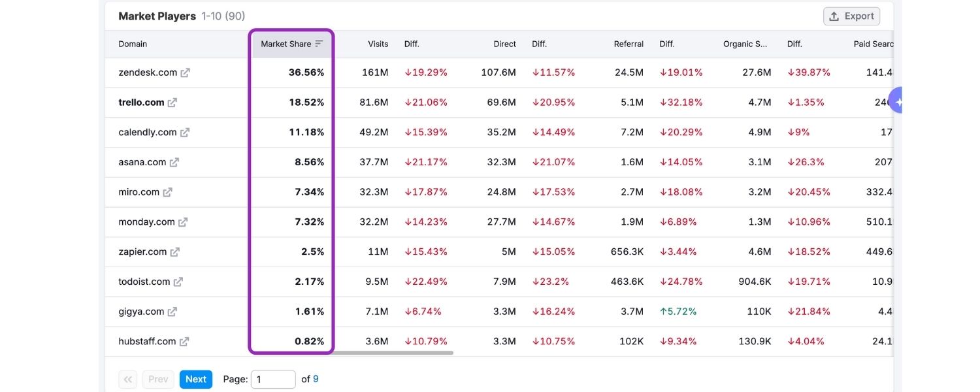This screenshot has width=980, height=392.
Task: Click the sort icon beside Market Share
Action: point(319,43)
